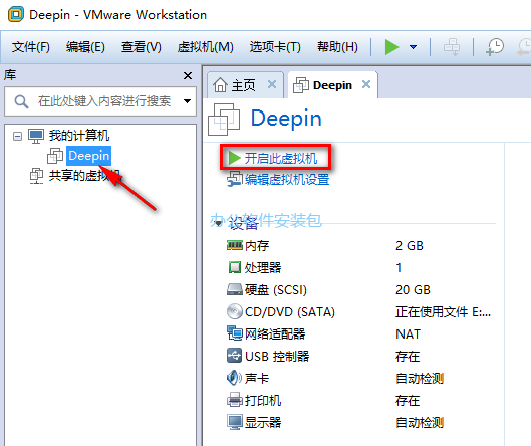Image resolution: width=531 pixels, height=446 pixels.
Task: Click the 处理器 processor device icon
Action: 235,267
